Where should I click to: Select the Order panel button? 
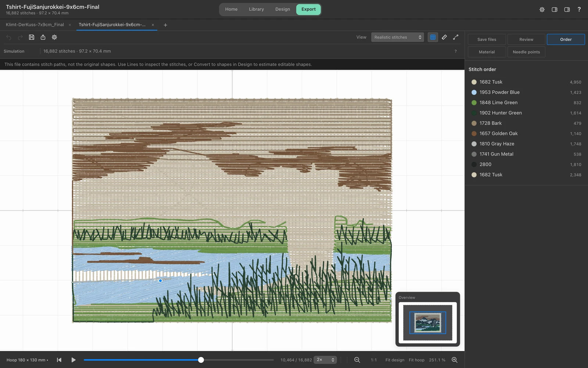pyautogui.click(x=566, y=39)
